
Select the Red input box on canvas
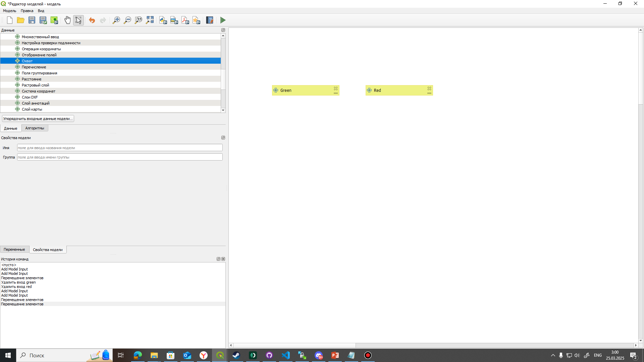[x=399, y=90]
